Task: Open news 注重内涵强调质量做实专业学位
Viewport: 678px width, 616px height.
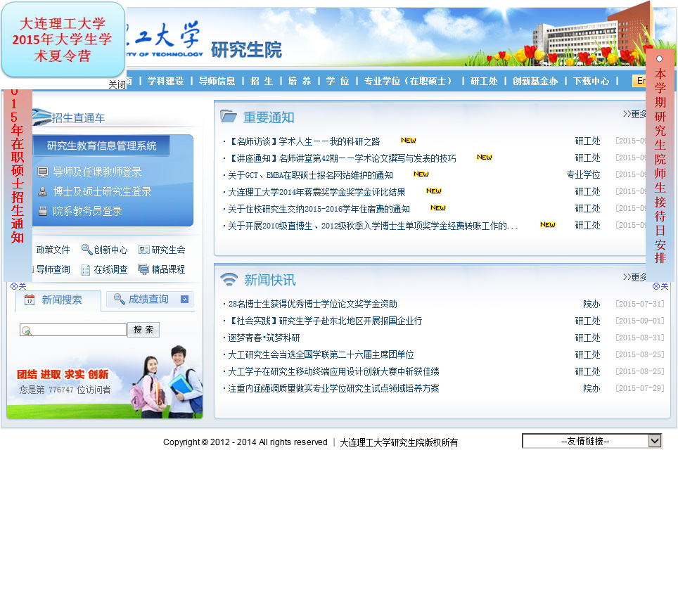Action: [x=334, y=388]
